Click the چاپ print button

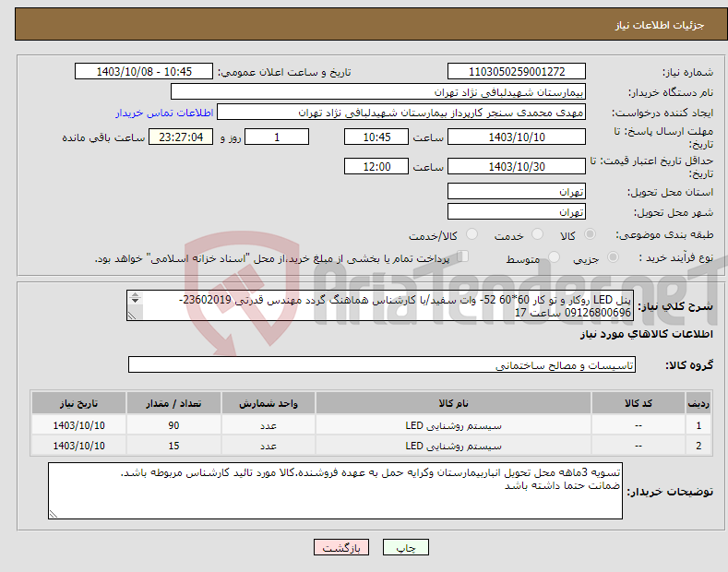[x=406, y=547]
